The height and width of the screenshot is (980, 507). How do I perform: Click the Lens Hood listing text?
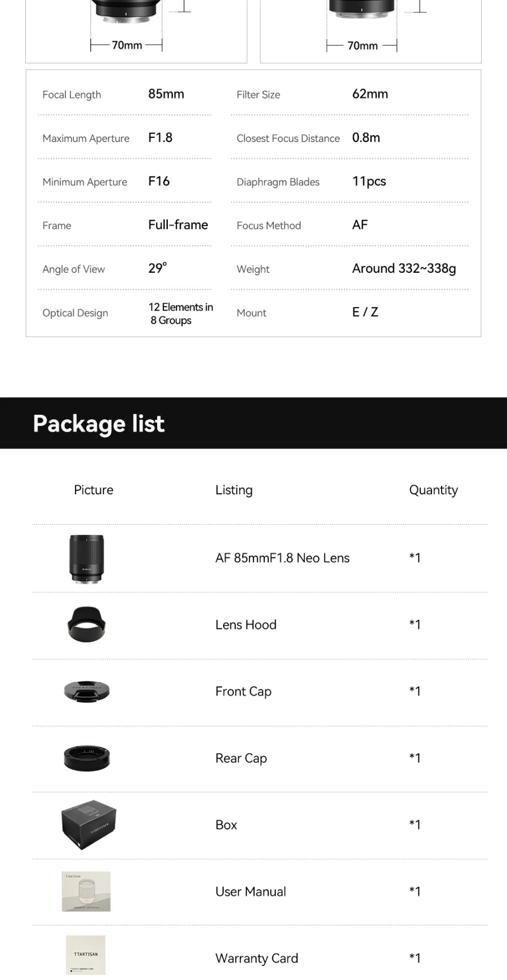pyautogui.click(x=246, y=624)
